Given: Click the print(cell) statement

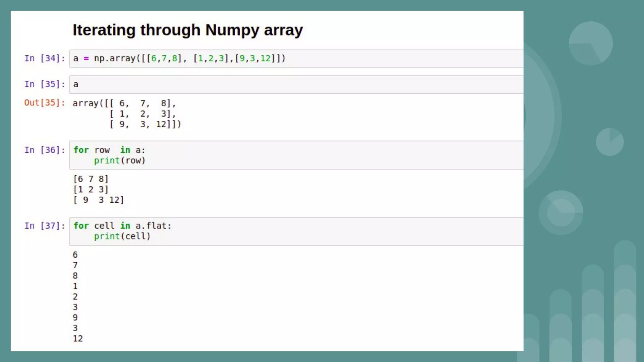Looking at the screenshot, I should [x=122, y=236].
